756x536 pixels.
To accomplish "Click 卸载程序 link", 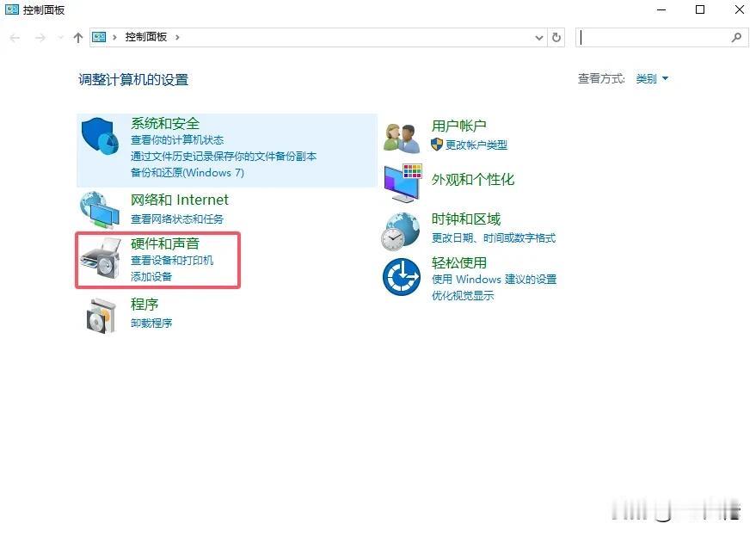I will (x=151, y=323).
